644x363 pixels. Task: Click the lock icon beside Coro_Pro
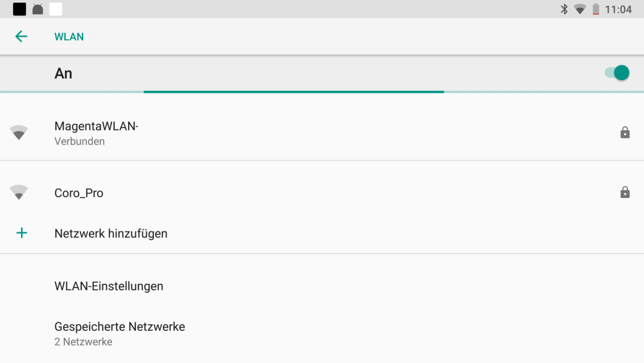pyautogui.click(x=625, y=192)
